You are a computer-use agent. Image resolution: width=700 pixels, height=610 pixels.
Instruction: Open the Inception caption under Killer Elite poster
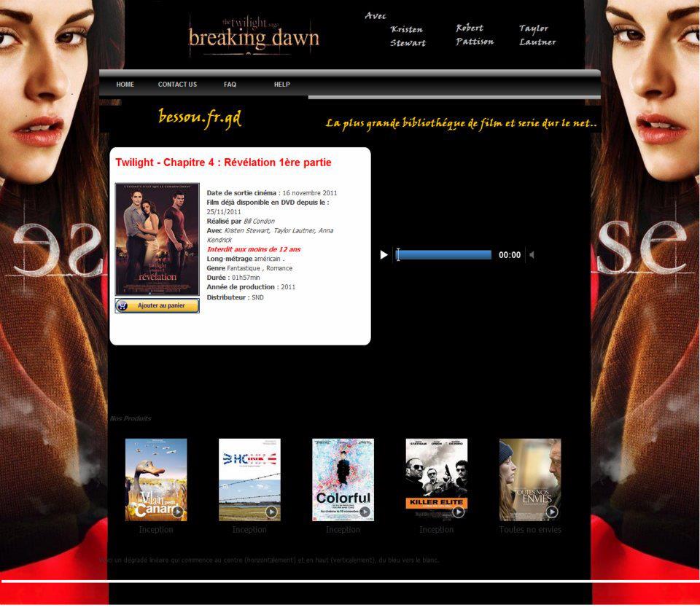(437, 530)
